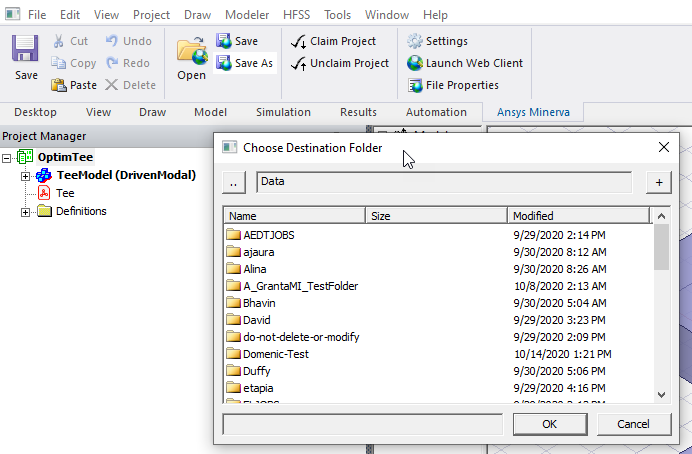Click the Paste clipboard icon
The width and height of the screenshot is (692, 454).
click(60, 85)
